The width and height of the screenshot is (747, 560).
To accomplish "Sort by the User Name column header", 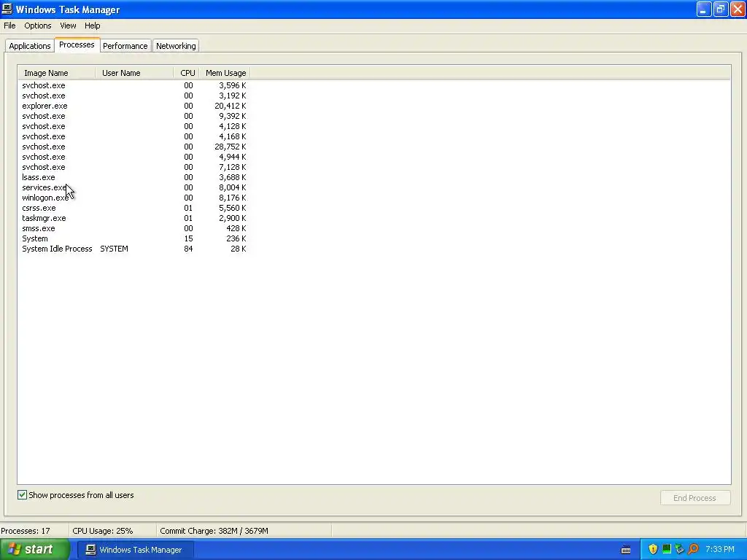I will [x=134, y=73].
